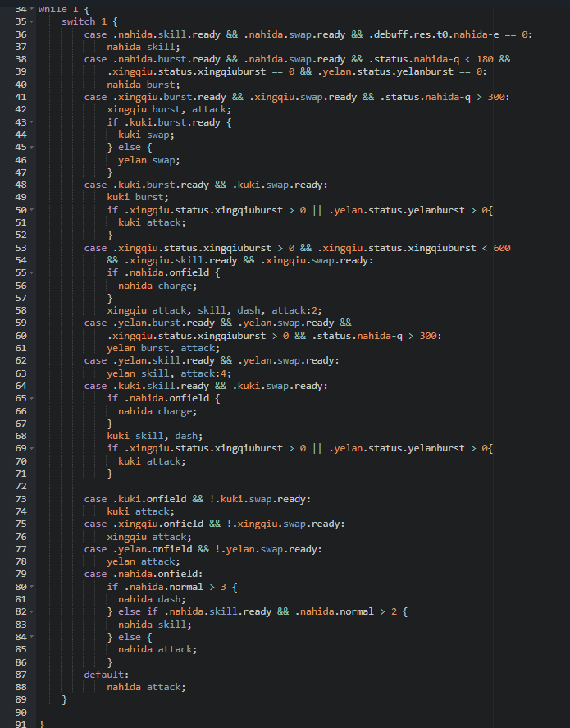This screenshot has height=728, width=570.
Task: Fold the if block at line 50
Action: tap(31, 210)
